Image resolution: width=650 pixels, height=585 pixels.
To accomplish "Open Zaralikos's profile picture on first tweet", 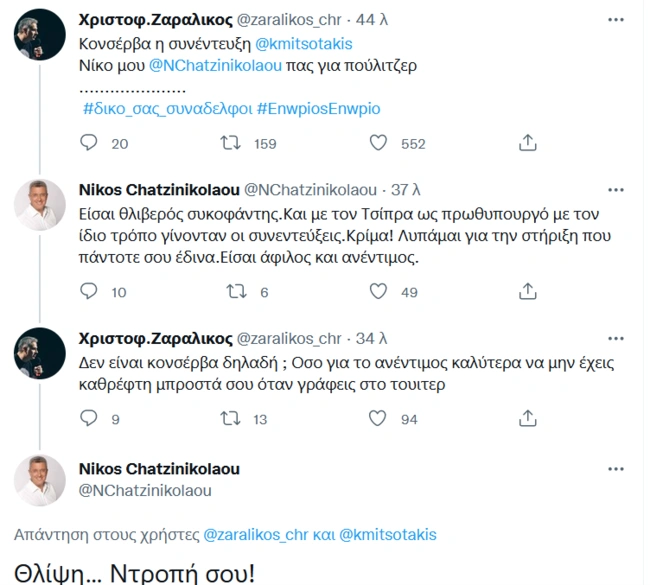I will point(40,38).
